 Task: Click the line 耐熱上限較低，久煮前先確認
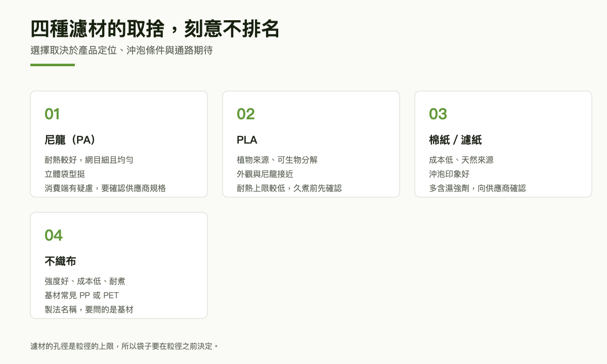click(289, 188)
